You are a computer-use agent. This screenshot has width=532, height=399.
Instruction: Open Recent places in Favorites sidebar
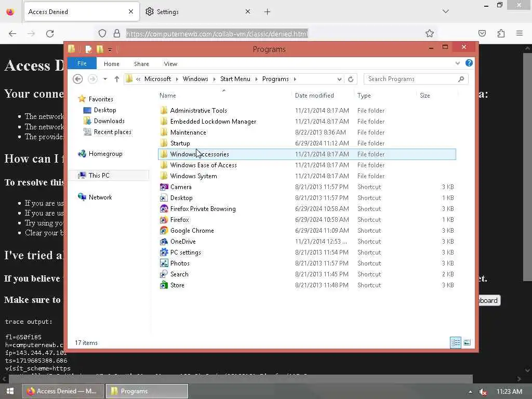pyautogui.click(x=112, y=132)
